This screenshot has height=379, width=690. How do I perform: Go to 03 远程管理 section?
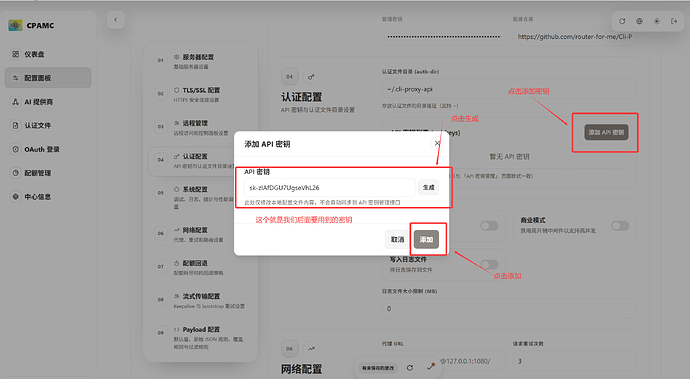200,127
